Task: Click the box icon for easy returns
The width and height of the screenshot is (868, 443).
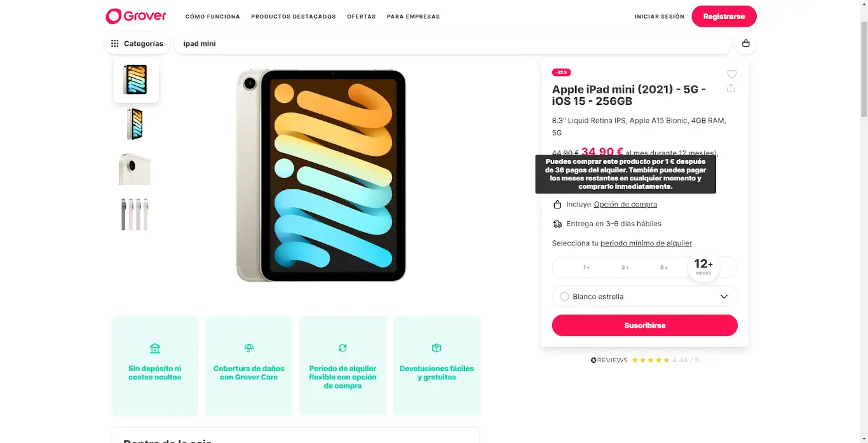Action: tap(437, 348)
